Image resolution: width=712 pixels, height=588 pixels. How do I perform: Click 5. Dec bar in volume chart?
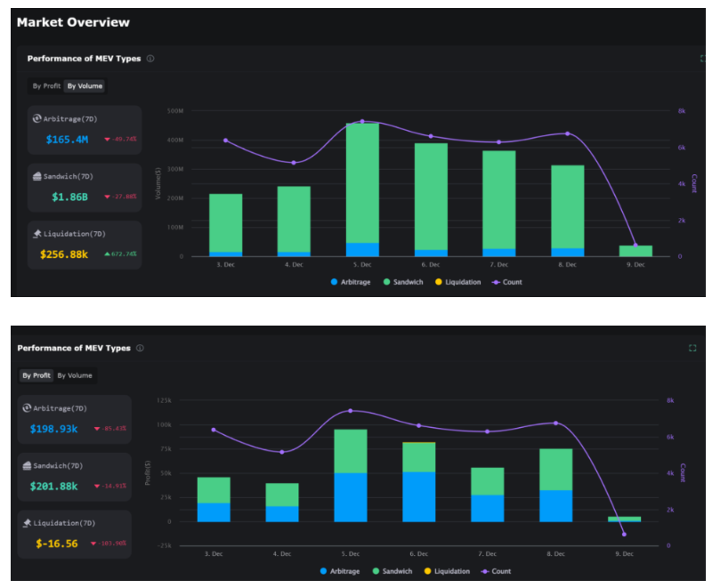point(362,189)
